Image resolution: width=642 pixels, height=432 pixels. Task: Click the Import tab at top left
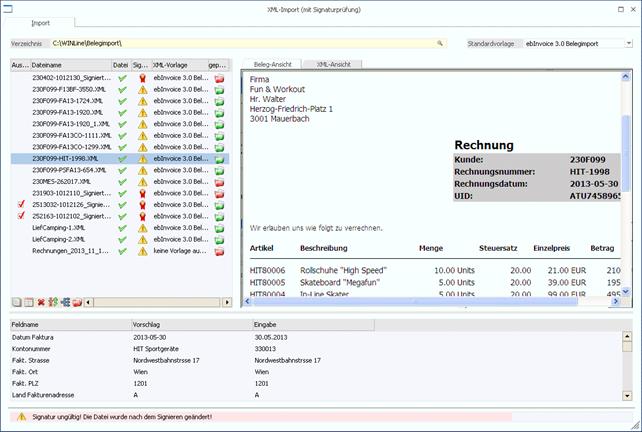click(x=40, y=22)
